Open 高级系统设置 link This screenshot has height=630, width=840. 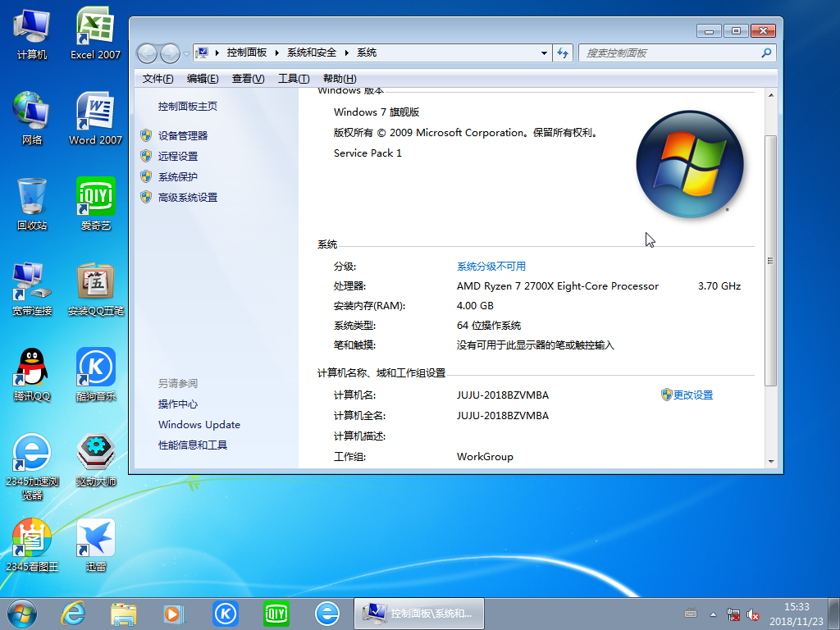[188, 197]
